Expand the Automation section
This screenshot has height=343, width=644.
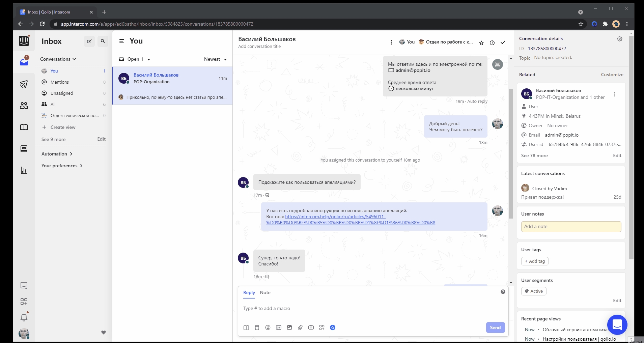click(57, 154)
